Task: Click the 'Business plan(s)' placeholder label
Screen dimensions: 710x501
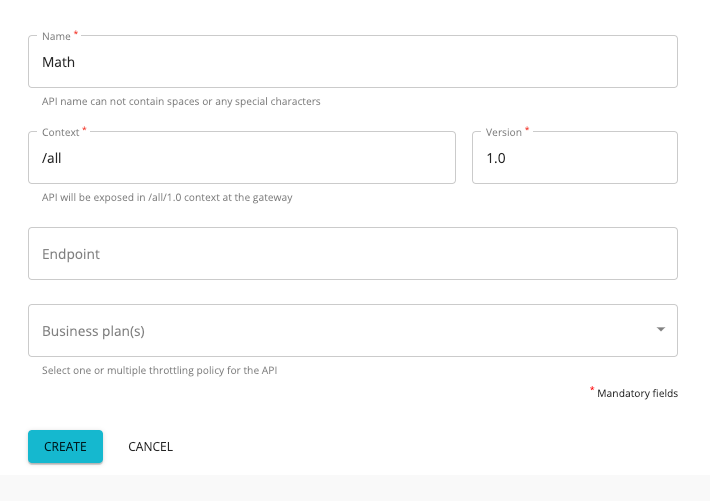Action: pyautogui.click(x=93, y=331)
